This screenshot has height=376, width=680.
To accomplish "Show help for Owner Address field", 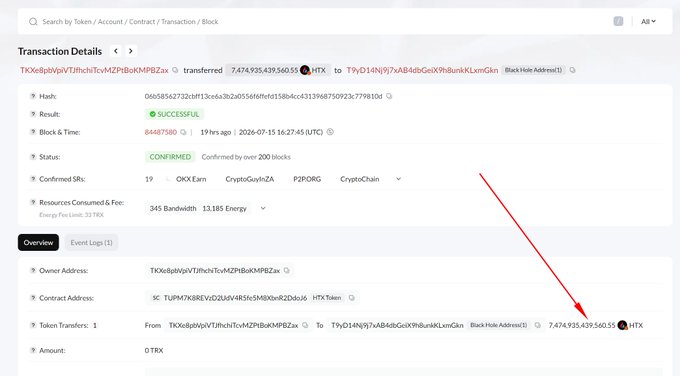I will pos(33,270).
